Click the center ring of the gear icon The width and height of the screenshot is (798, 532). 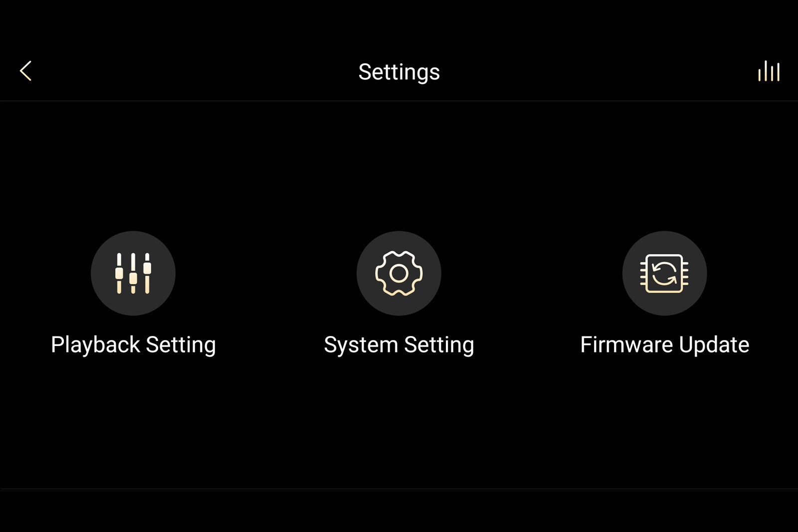399,273
